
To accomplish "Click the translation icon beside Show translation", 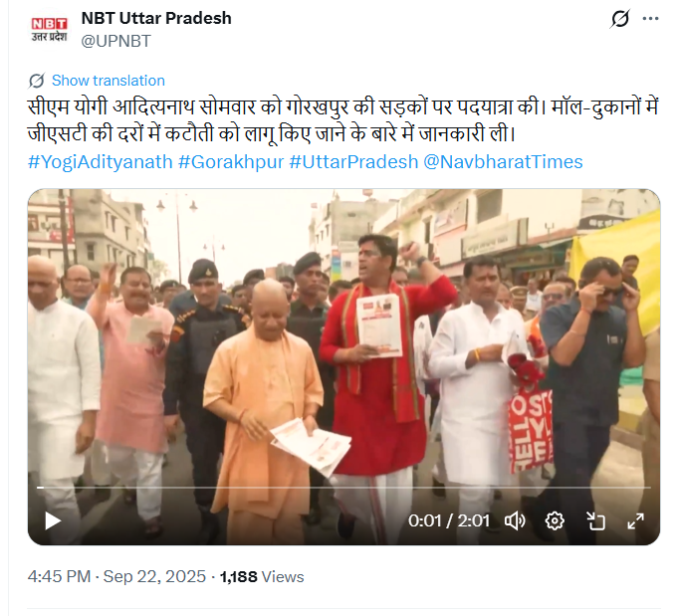I will [x=37, y=81].
